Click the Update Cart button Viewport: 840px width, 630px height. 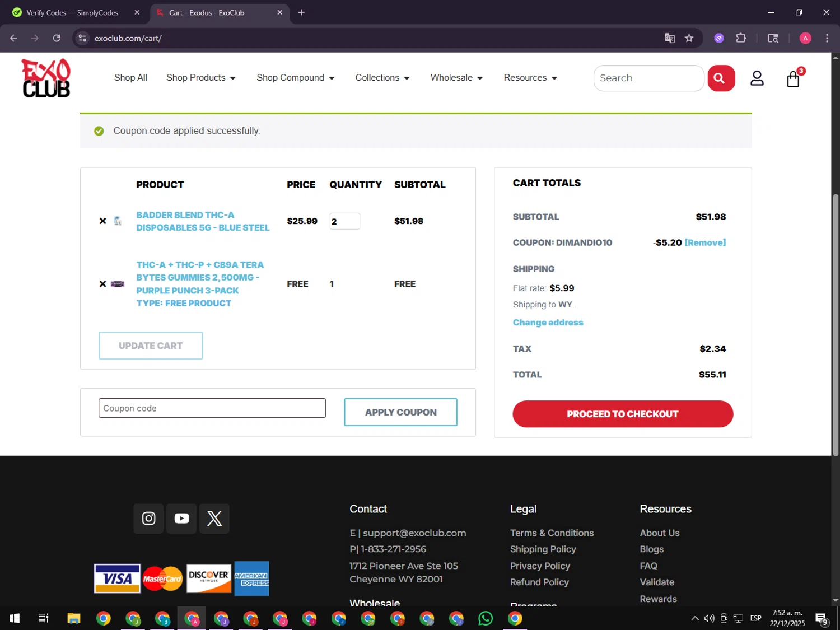click(151, 346)
